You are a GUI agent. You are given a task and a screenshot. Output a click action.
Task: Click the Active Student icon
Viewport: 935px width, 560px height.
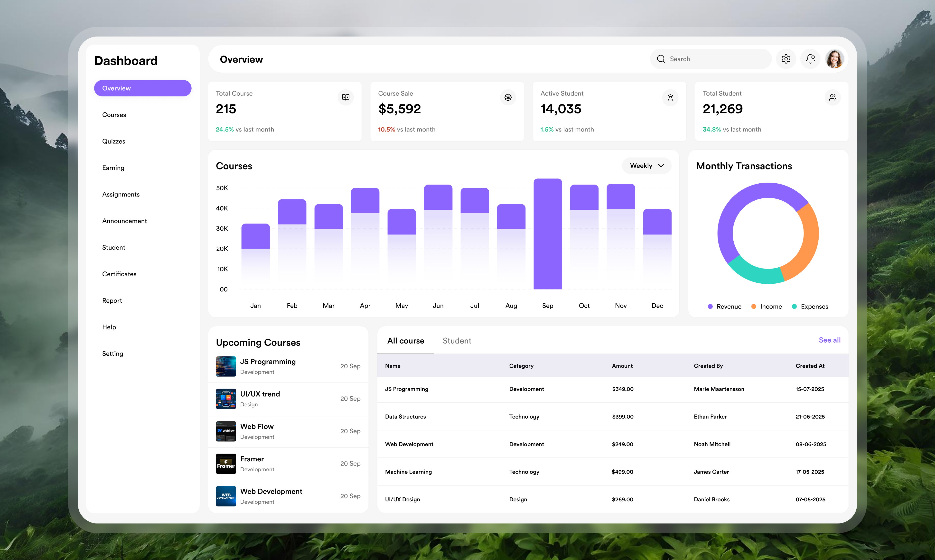670,98
